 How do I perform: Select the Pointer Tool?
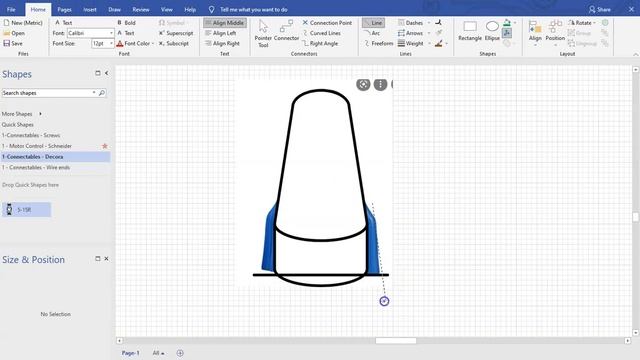click(263, 33)
